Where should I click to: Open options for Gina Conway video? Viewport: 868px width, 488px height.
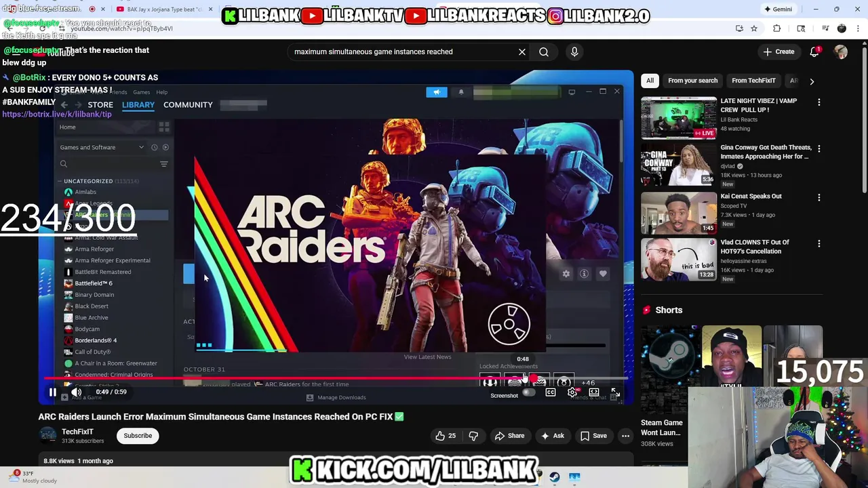pos(818,148)
